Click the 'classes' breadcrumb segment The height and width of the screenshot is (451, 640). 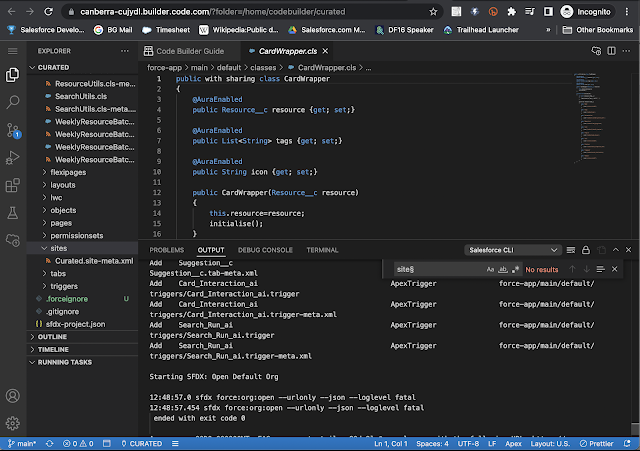point(263,68)
